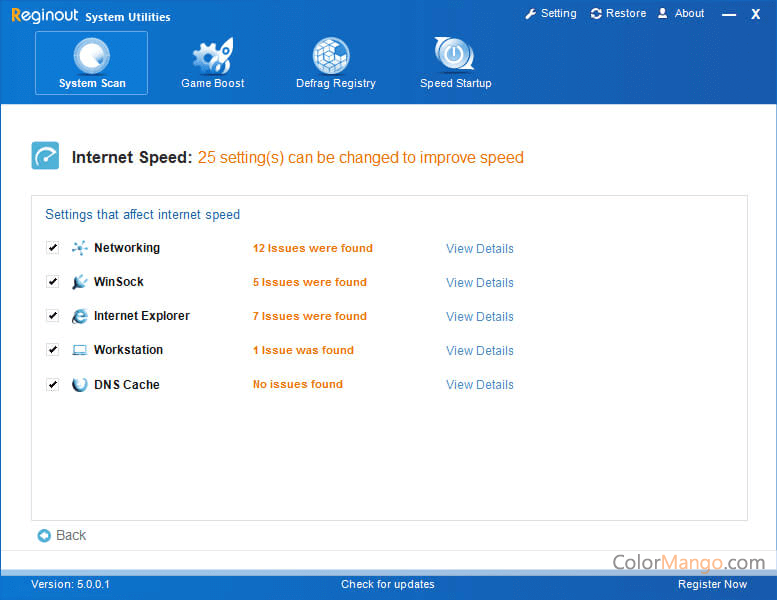Click Register Now link
Image resolution: width=777 pixels, height=600 pixels.
pos(712,584)
